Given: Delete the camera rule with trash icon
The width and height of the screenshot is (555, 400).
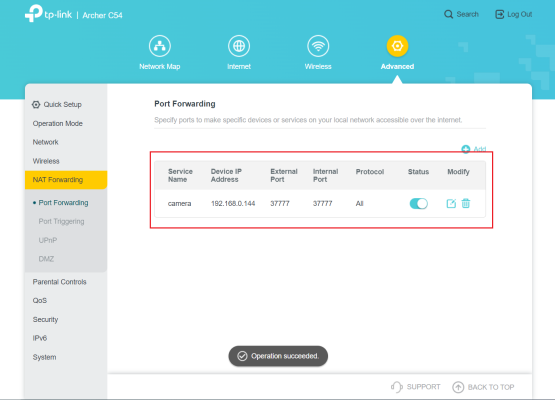Looking at the screenshot, I should 466,204.
